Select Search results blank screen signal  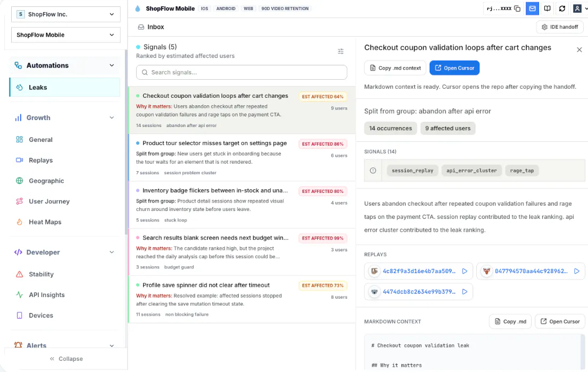[242, 252]
